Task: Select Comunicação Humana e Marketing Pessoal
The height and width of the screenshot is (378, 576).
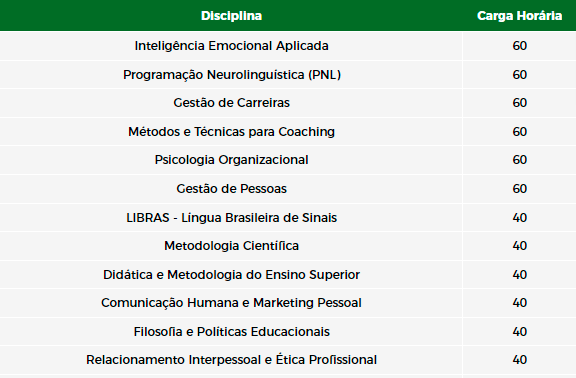Action: [231, 303]
